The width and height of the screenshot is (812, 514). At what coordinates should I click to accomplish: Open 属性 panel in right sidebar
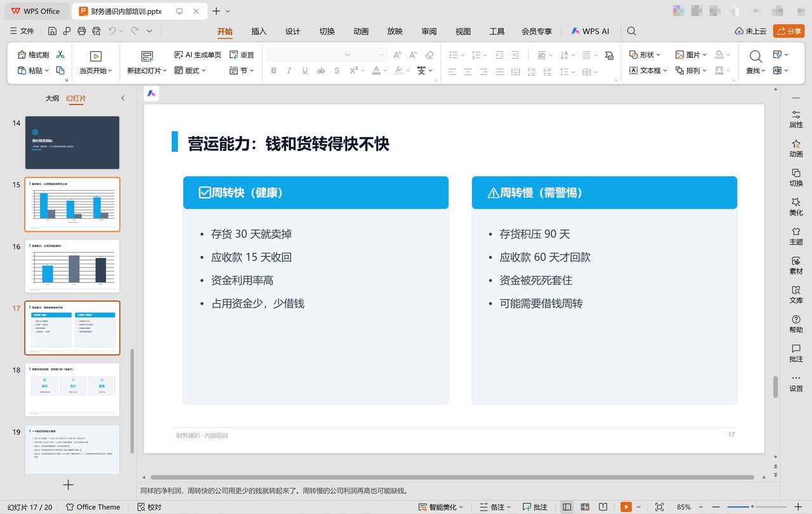point(796,119)
